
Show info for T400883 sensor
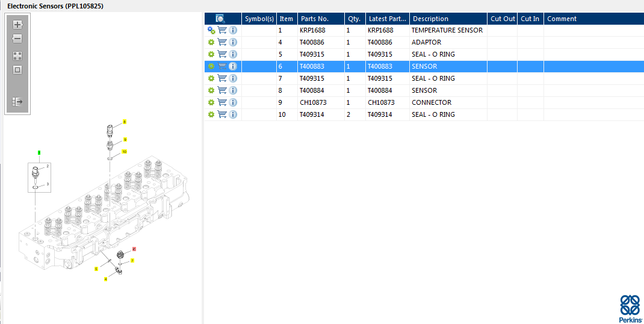tap(233, 66)
